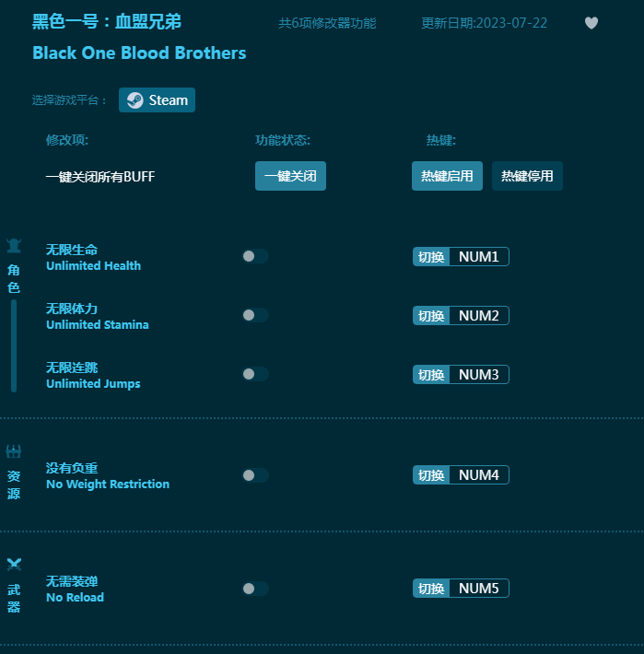Click the Steam logo icon
Image resolution: width=644 pixels, height=654 pixels.
(135, 100)
